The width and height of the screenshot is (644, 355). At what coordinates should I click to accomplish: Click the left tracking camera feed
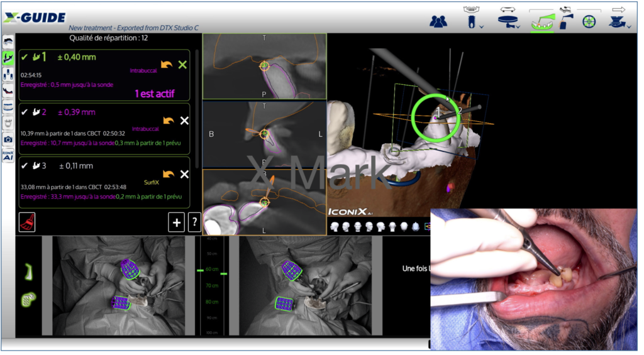click(118, 286)
